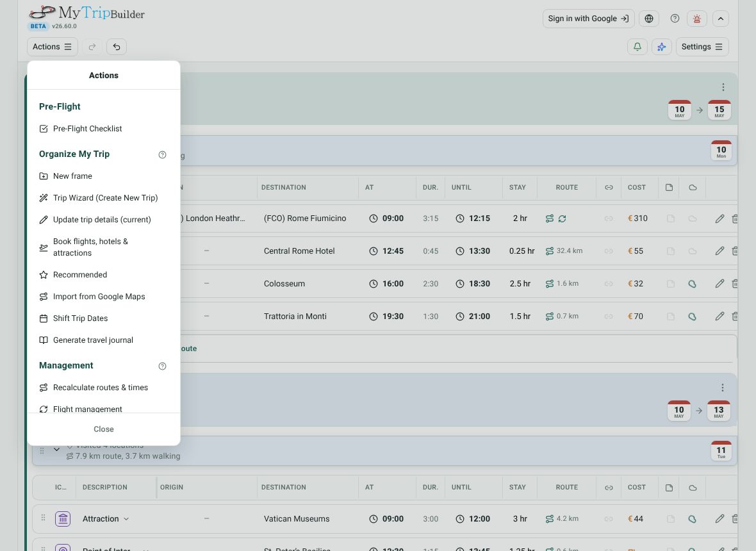756x551 pixels.
Task: Click the redo arrow button
Action: [x=92, y=47]
